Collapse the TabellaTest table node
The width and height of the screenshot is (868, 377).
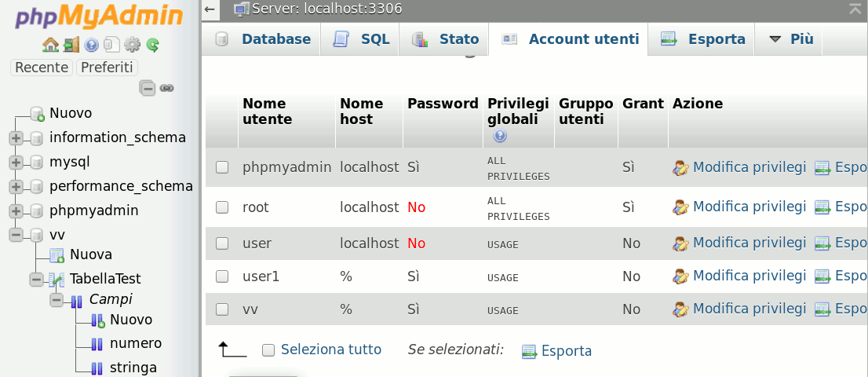pos(37,280)
